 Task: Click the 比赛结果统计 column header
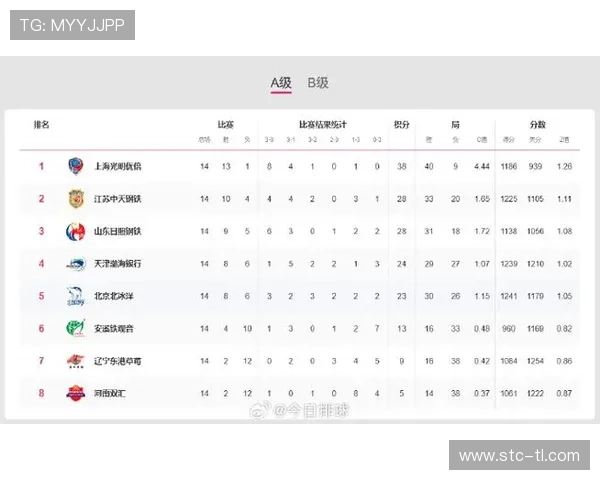tap(322, 125)
